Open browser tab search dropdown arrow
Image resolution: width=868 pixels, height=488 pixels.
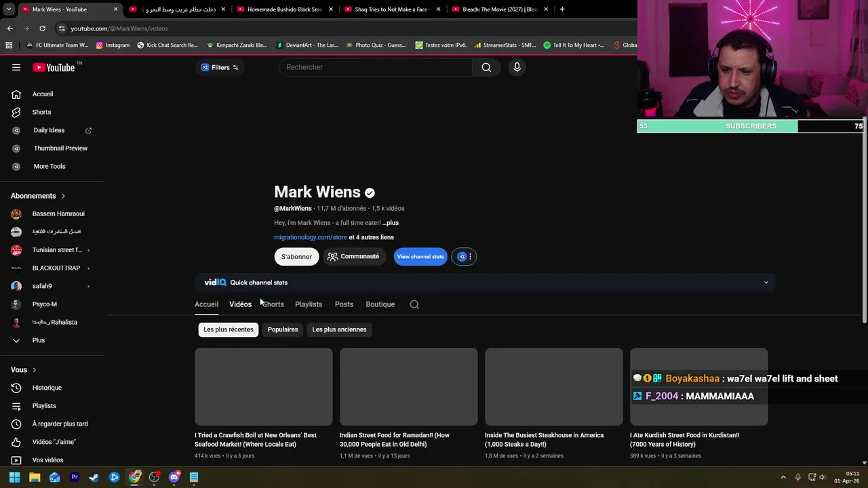(x=8, y=9)
